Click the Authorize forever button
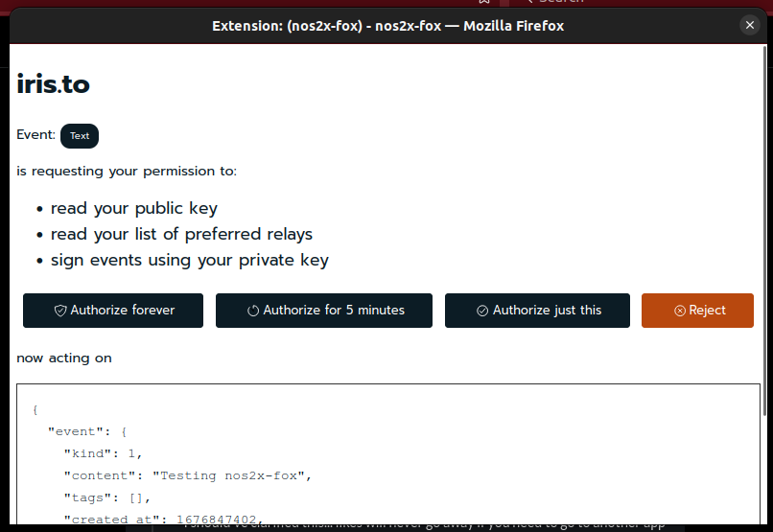The height and width of the screenshot is (532, 773). coord(113,311)
